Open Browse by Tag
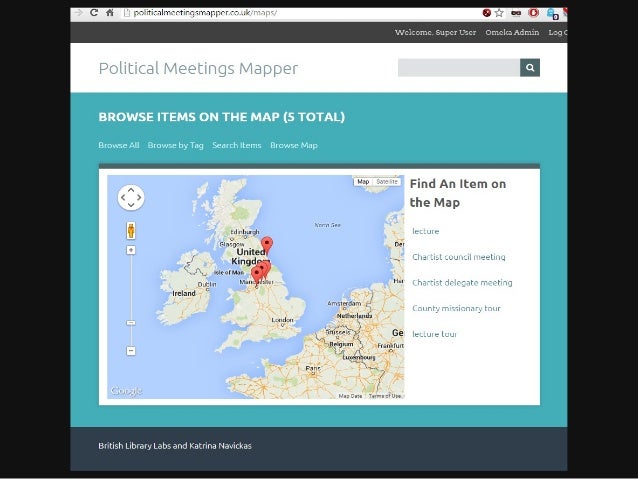This screenshot has height=479, width=638. pyautogui.click(x=175, y=145)
